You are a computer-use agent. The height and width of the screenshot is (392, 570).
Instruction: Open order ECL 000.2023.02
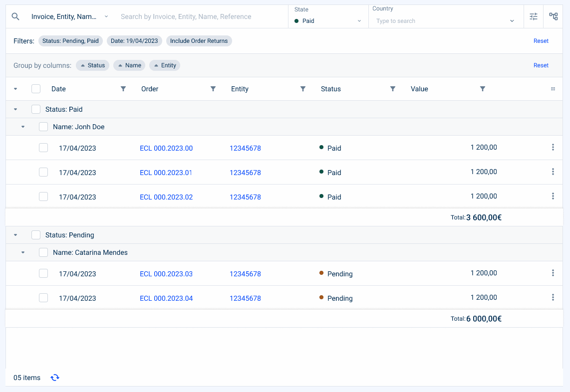click(166, 197)
